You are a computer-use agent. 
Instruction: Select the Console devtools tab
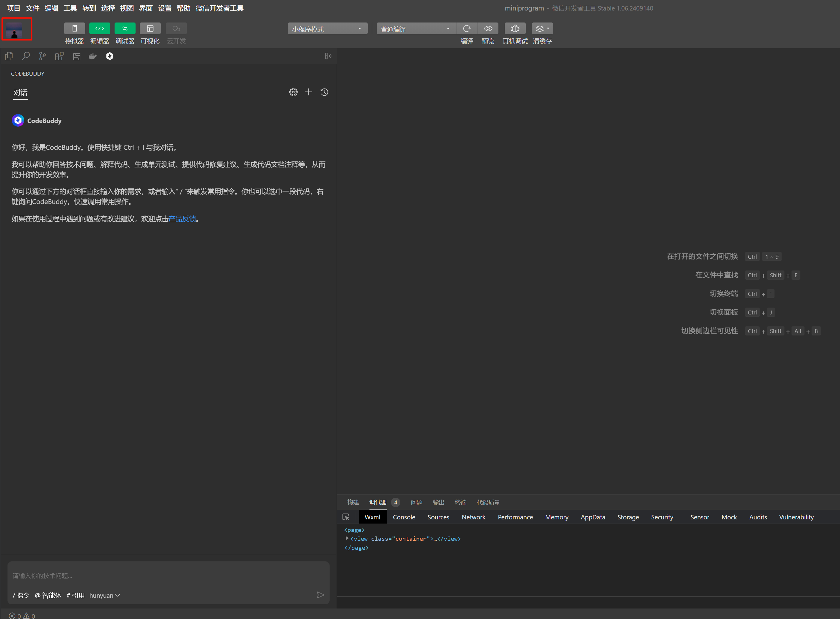pos(404,517)
